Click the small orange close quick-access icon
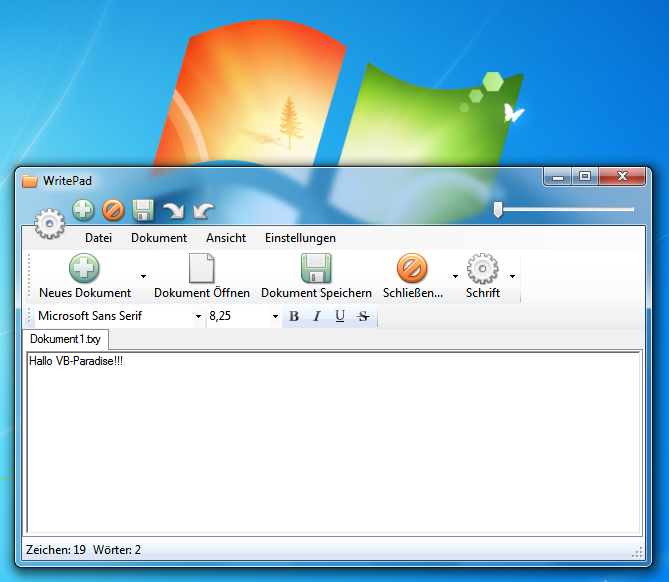The height and width of the screenshot is (582, 669). tap(113, 210)
